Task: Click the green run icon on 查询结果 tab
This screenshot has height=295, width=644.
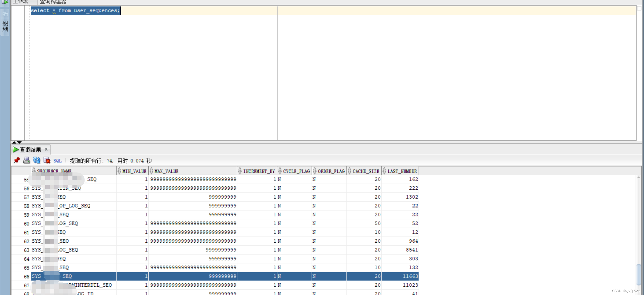Action: 15,150
